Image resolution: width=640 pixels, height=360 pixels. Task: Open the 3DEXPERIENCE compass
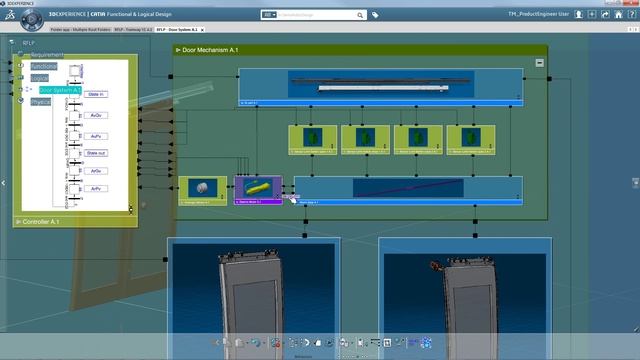(32, 19)
